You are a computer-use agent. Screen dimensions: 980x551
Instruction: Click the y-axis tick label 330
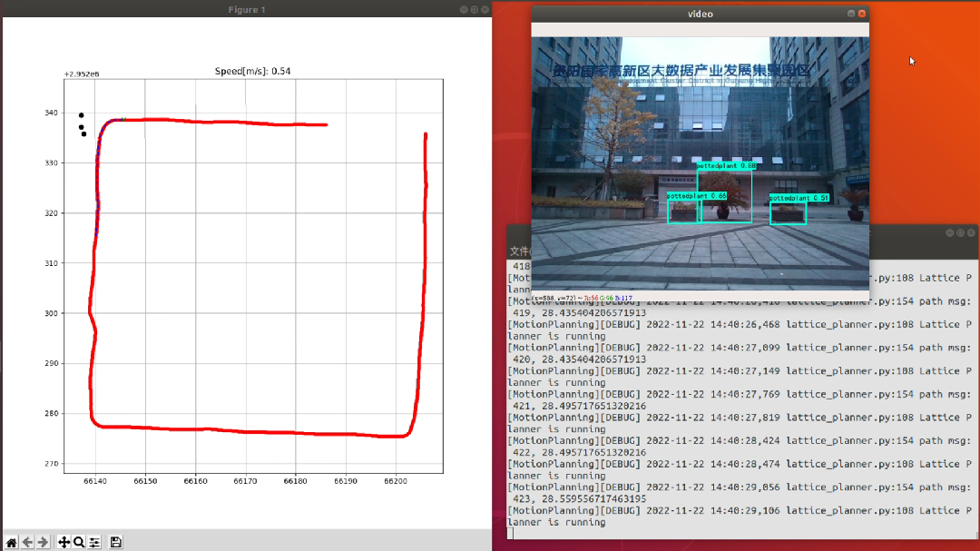[51, 163]
